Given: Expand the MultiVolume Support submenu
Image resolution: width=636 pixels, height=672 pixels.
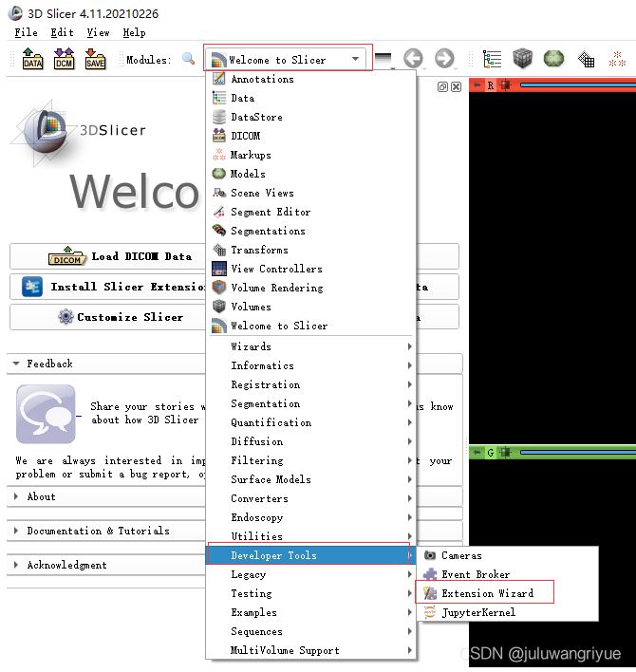Looking at the screenshot, I should [x=310, y=650].
